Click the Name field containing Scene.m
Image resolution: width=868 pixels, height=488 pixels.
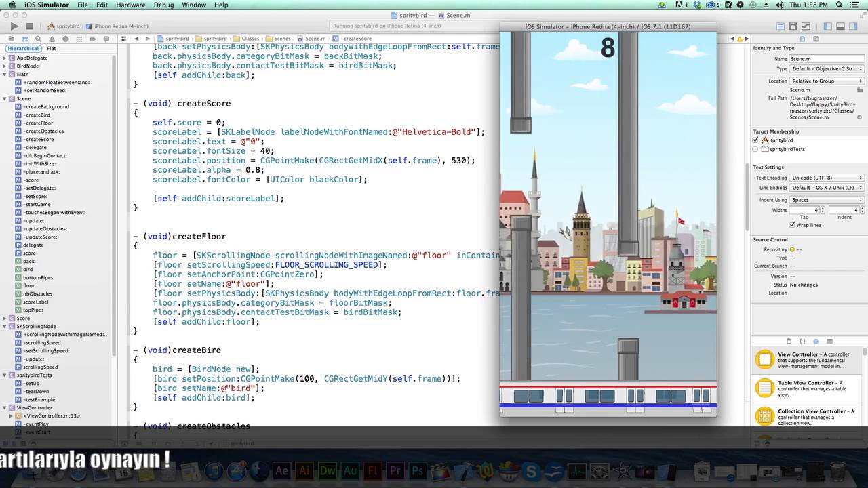pyautogui.click(x=827, y=59)
